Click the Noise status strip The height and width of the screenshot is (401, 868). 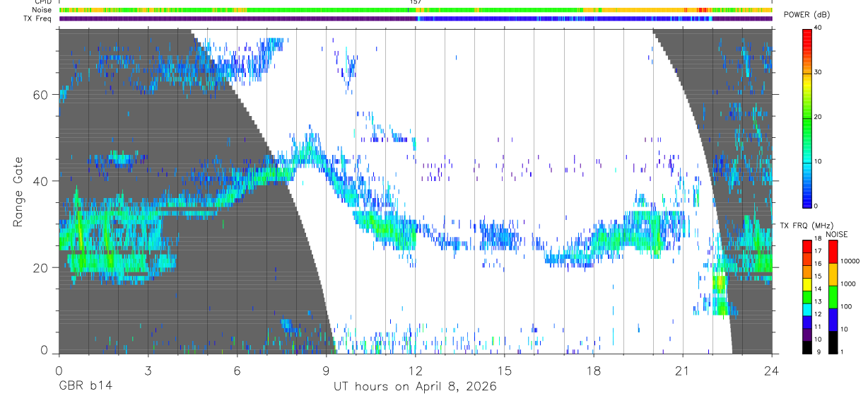tap(416, 10)
